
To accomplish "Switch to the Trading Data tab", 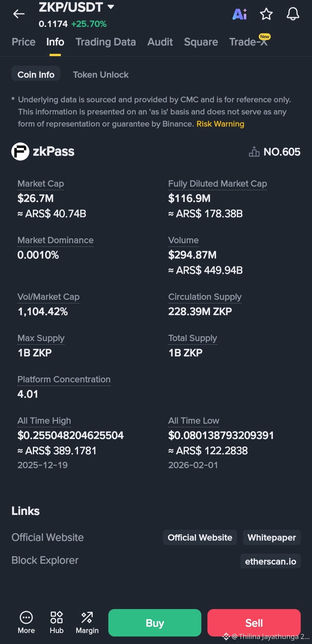I will pos(106,42).
